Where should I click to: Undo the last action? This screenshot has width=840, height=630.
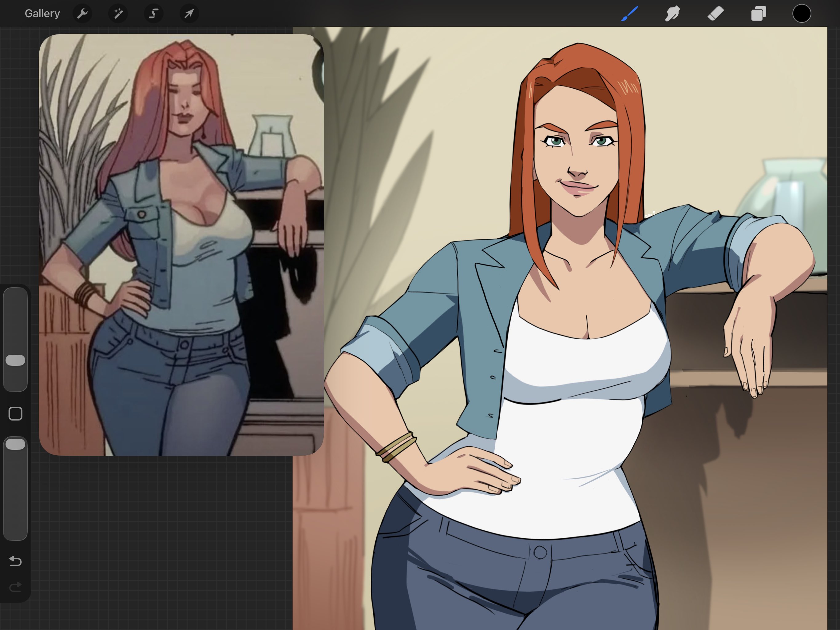(15, 561)
